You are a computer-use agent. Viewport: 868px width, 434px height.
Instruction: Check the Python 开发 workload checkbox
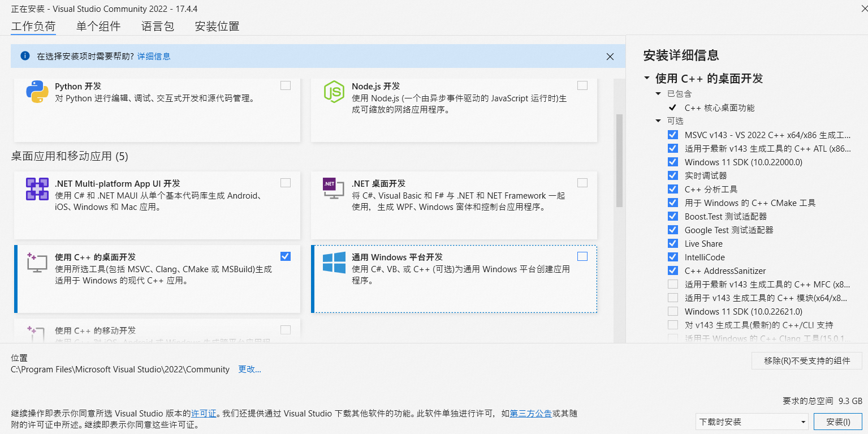coord(286,85)
